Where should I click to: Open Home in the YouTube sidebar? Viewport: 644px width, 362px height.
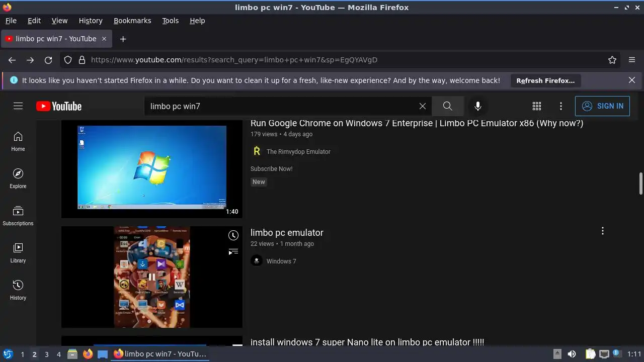[x=18, y=141]
